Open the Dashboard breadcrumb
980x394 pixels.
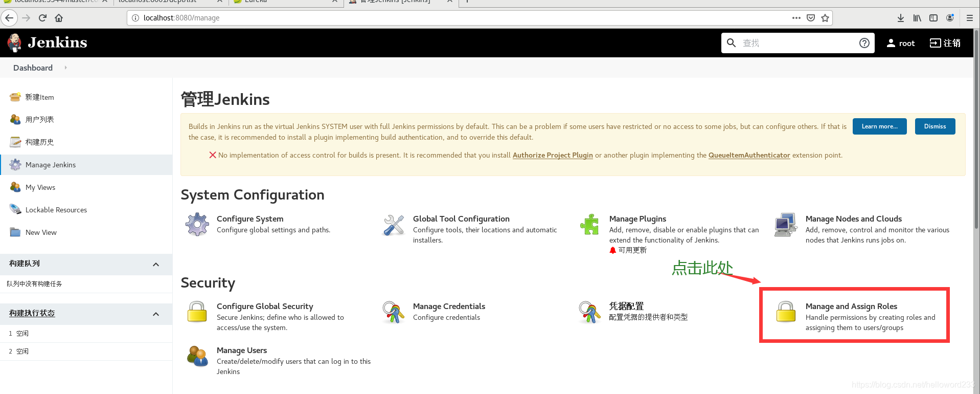pyautogui.click(x=33, y=68)
